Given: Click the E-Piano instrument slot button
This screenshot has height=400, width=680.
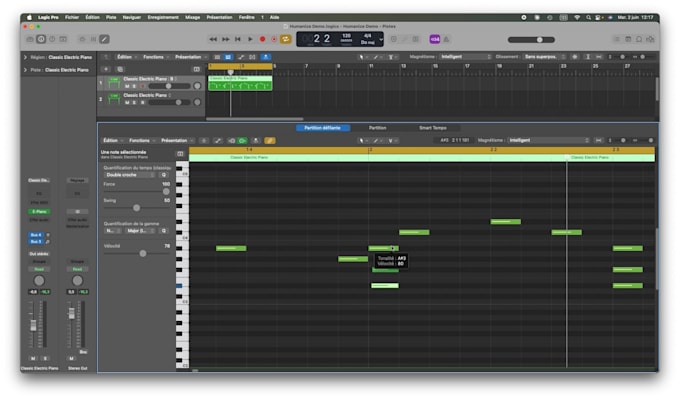Looking at the screenshot, I should pyautogui.click(x=39, y=212).
